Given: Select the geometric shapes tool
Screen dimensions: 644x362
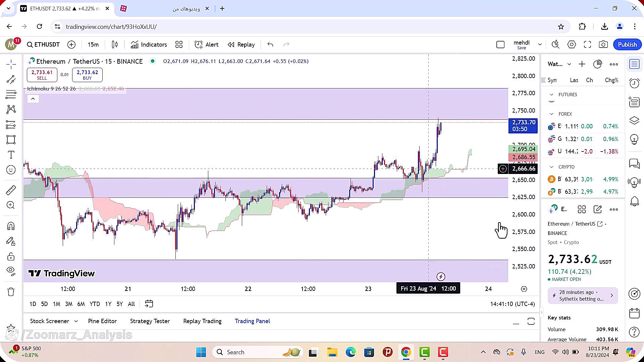Looking at the screenshot, I should pyautogui.click(x=11, y=140).
